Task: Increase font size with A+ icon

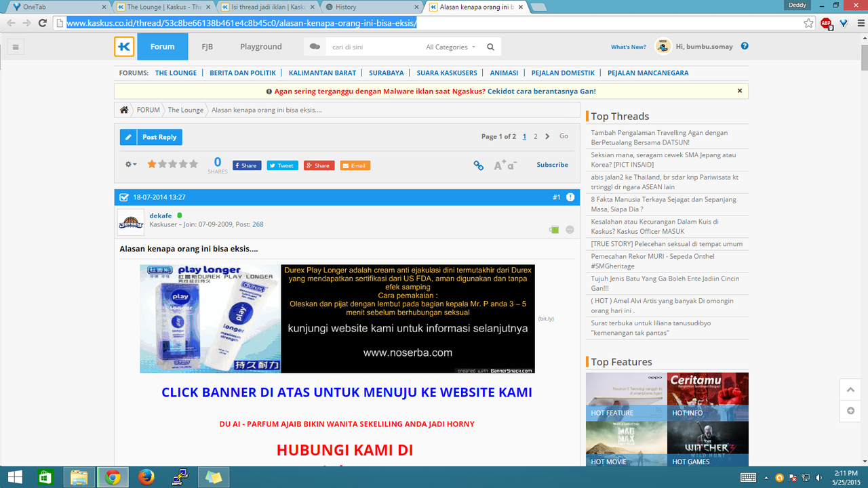Action: (x=500, y=165)
